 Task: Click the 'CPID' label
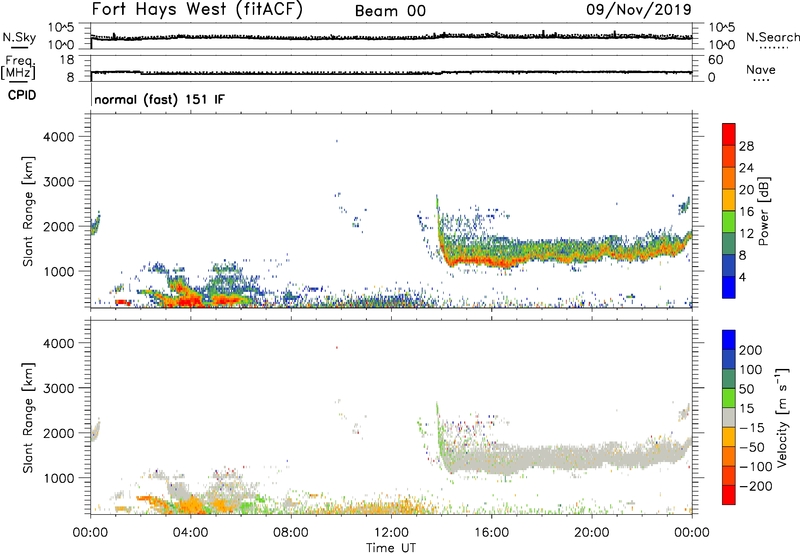click(22, 95)
